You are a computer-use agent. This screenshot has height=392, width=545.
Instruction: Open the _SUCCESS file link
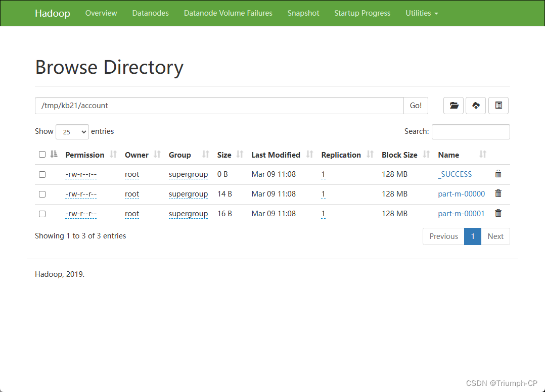pyautogui.click(x=455, y=174)
